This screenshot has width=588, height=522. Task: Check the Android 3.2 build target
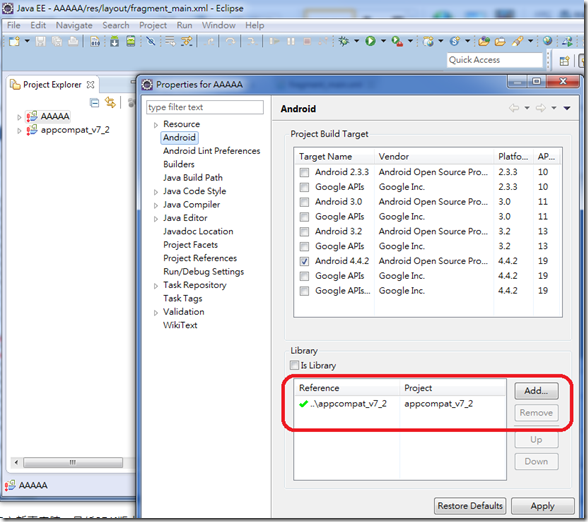coord(304,231)
